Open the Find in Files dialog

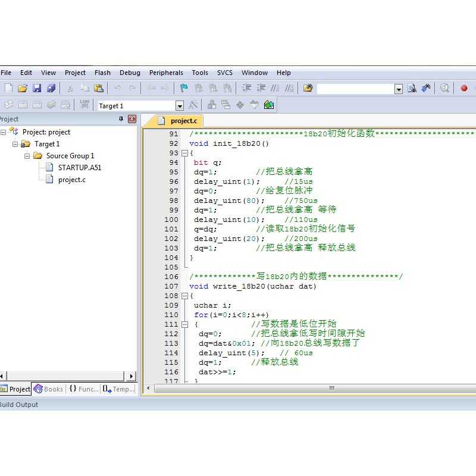308,88
